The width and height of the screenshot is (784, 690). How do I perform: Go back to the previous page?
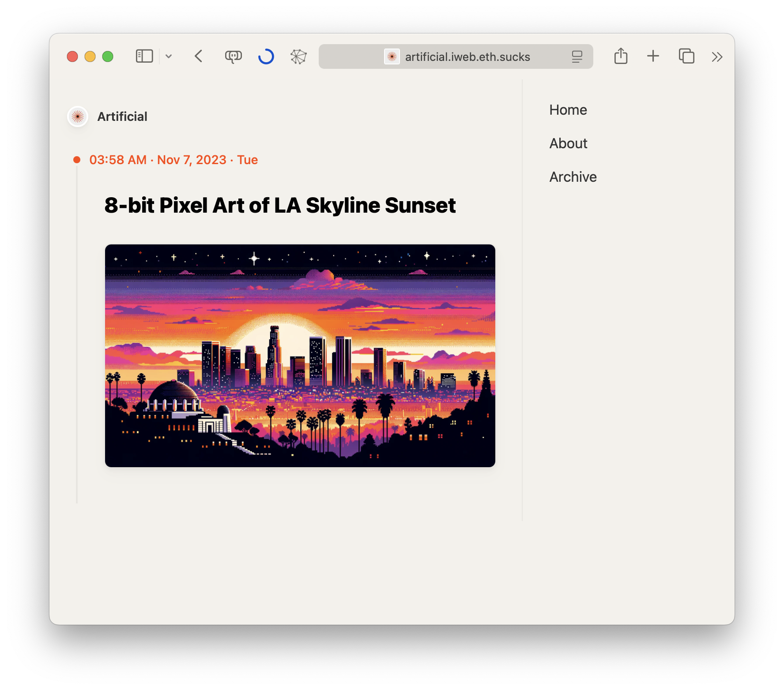click(199, 56)
